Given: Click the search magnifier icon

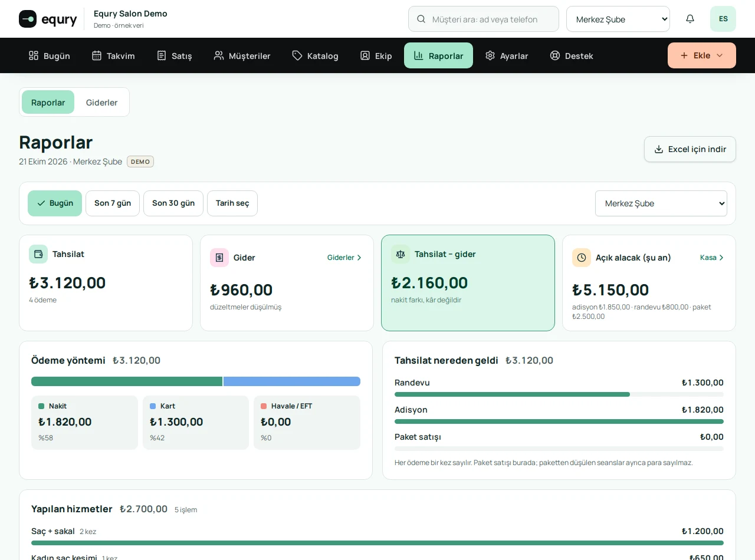Looking at the screenshot, I should coord(421,19).
